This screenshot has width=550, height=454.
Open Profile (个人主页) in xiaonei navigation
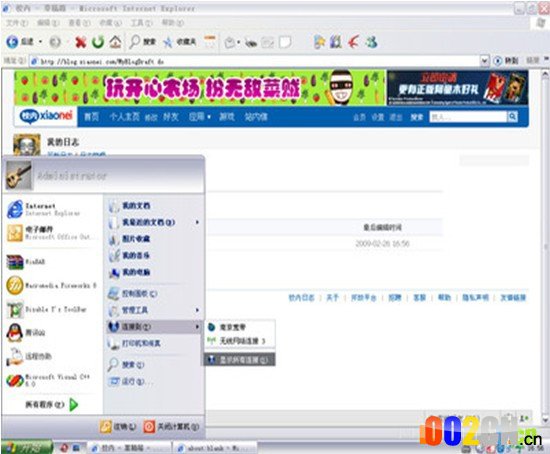coord(125,117)
